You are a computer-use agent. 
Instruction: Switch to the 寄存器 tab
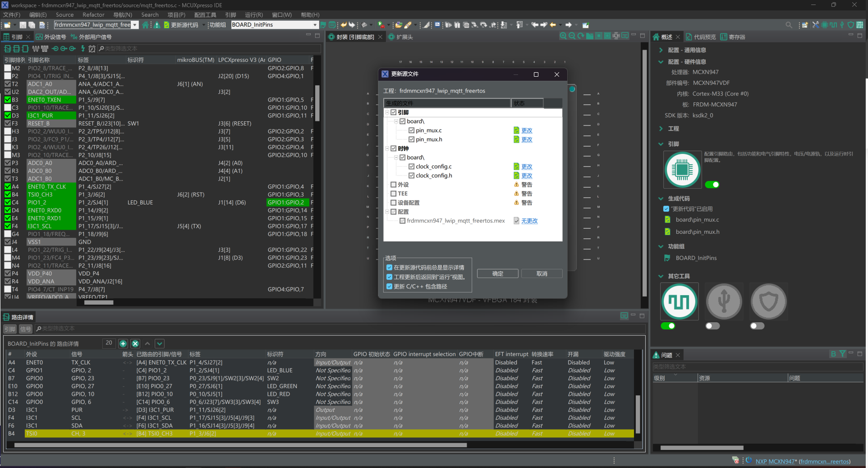tap(733, 37)
